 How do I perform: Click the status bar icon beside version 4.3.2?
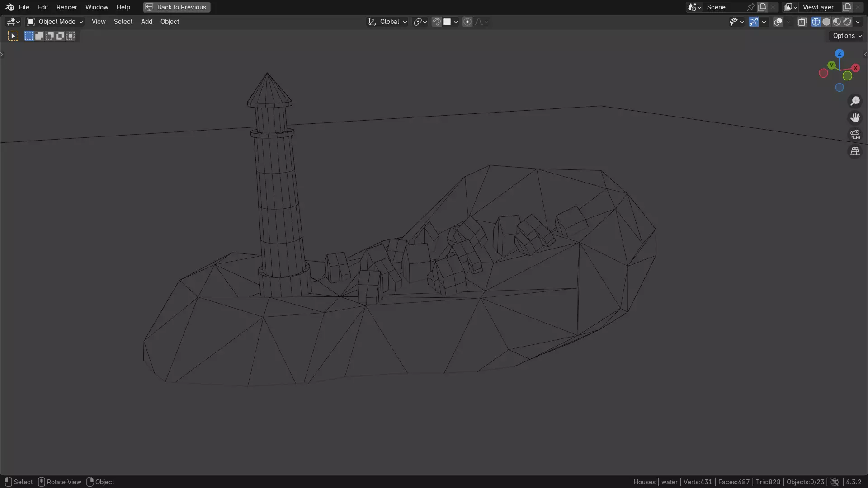click(x=835, y=482)
